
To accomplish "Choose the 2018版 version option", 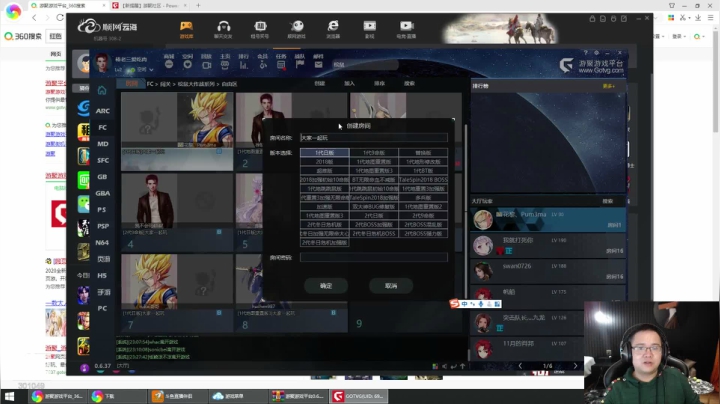I will point(324,162).
